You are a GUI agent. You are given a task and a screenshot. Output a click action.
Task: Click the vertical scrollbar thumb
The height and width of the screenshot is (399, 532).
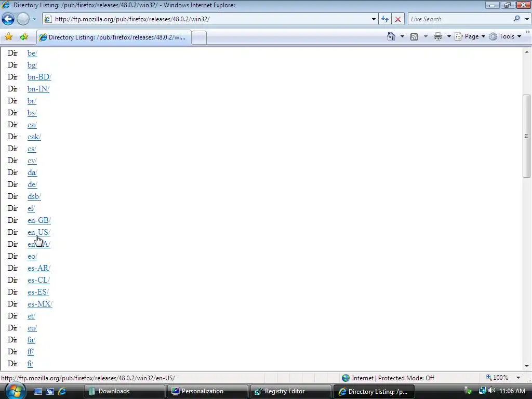(x=527, y=136)
